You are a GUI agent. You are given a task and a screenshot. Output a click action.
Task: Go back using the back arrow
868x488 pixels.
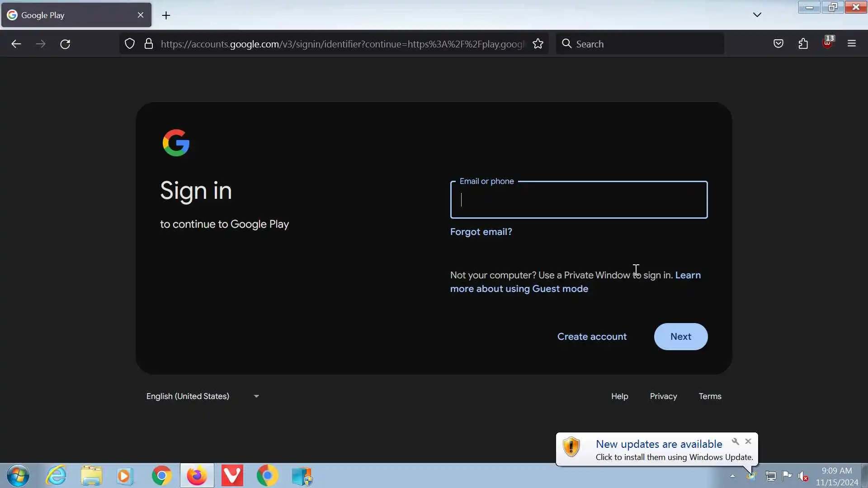pyautogui.click(x=16, y=44)
